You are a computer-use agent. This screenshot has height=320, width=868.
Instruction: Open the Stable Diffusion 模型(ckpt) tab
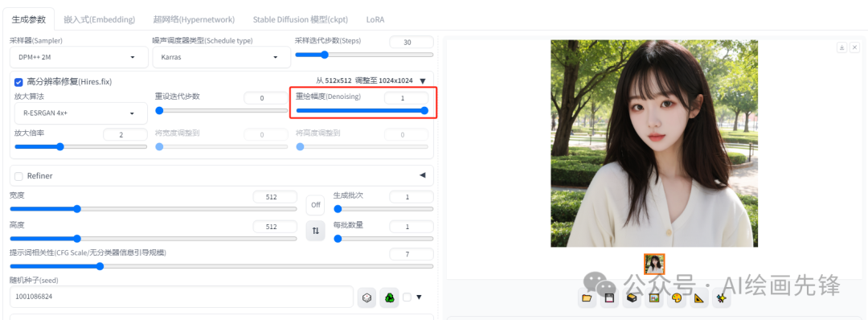point(301,19)
